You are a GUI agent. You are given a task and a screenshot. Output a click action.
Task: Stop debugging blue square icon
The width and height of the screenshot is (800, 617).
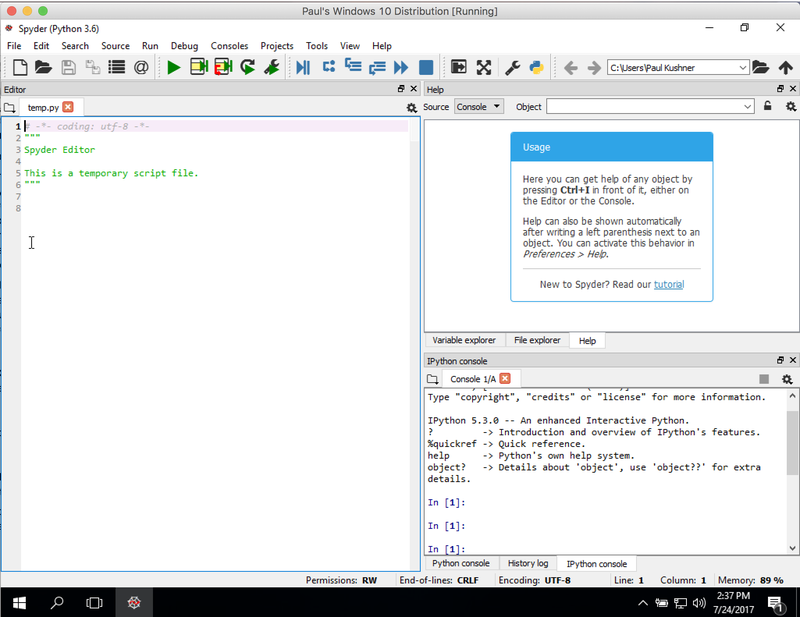[426, 67]
